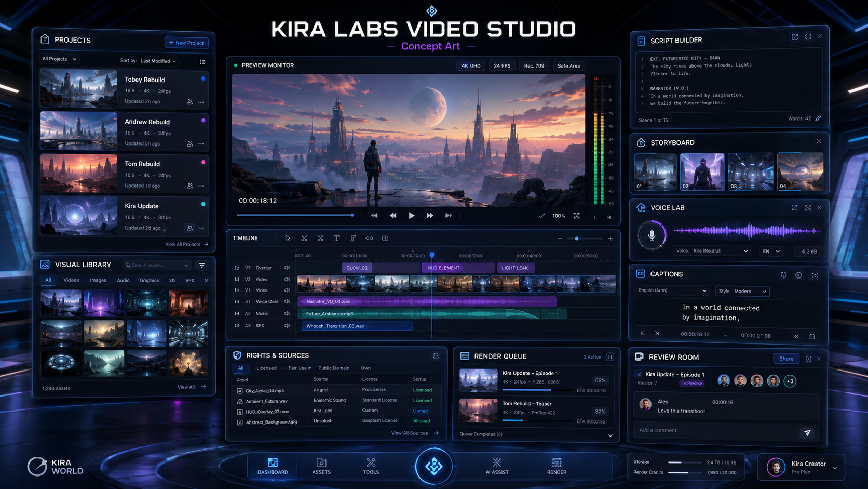Click the fullscreen icon in Preview Monitor
This screenshot has width=868, height=489.
tap(576, 216)
